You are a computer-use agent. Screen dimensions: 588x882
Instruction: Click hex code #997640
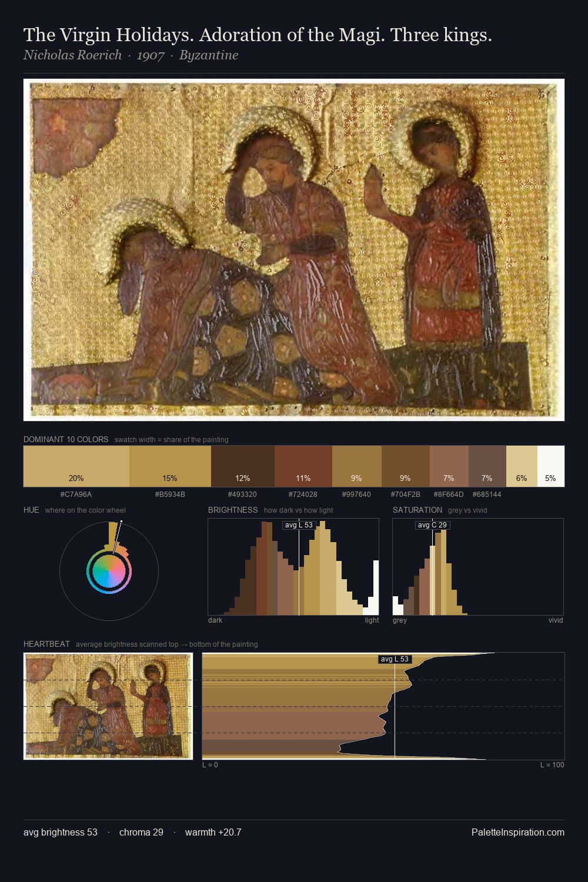pos(357,495)
